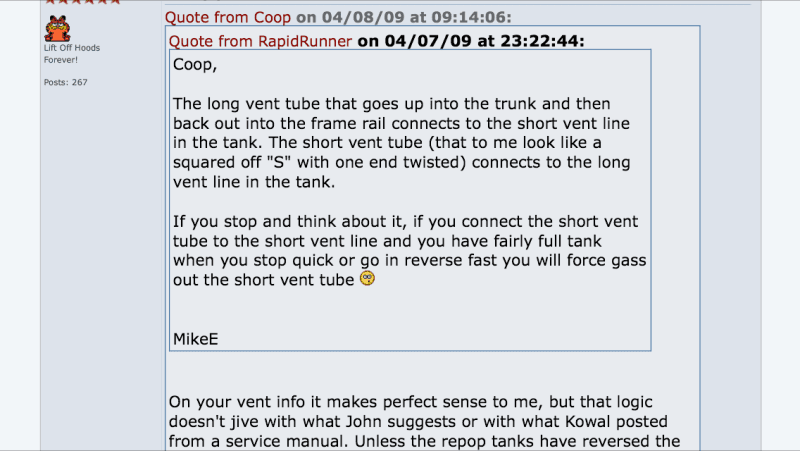Click the "Posts: 267" count
The image size is (800, 451).
pos(66,82)
